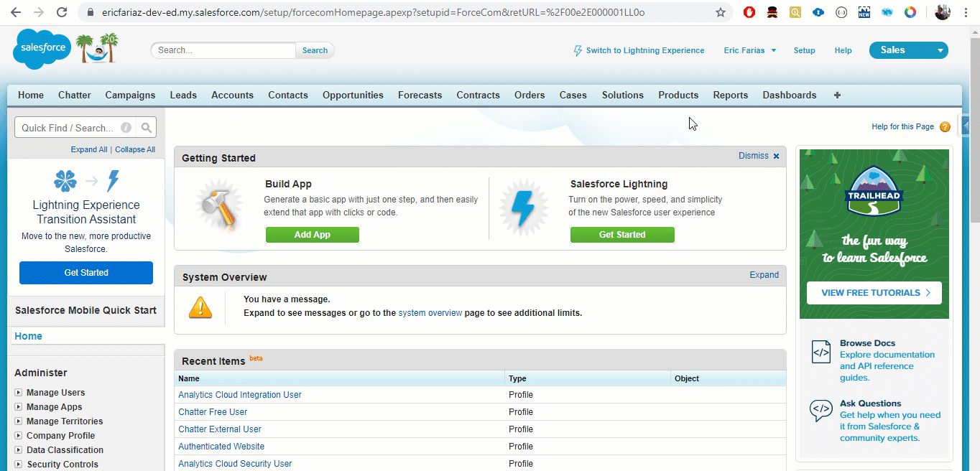Screen dimensions: 980x471
Task: Open the Sales app menu dropdown
Action: point(909,50)
